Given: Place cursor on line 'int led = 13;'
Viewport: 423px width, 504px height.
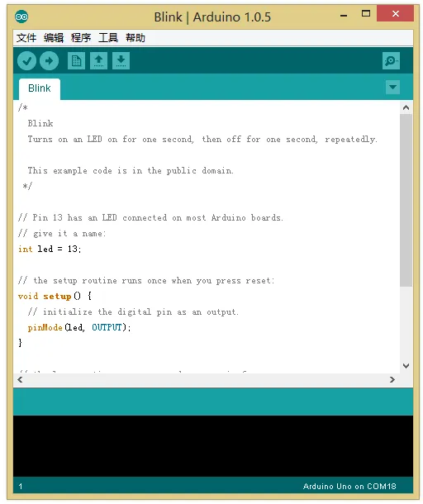Looking at the screenshot, I should (x=50, y=249).
